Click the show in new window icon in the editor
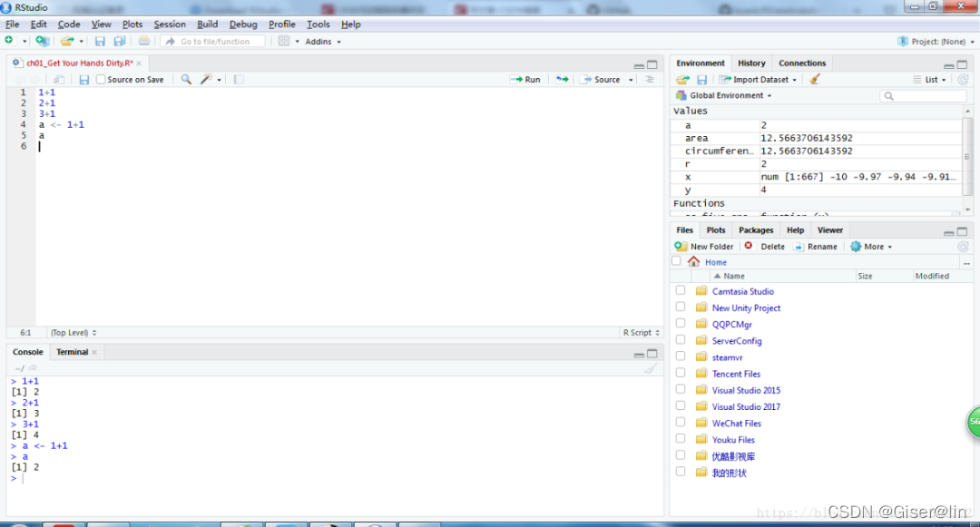This screenshot has height=527, width=980. coord(59,79)
